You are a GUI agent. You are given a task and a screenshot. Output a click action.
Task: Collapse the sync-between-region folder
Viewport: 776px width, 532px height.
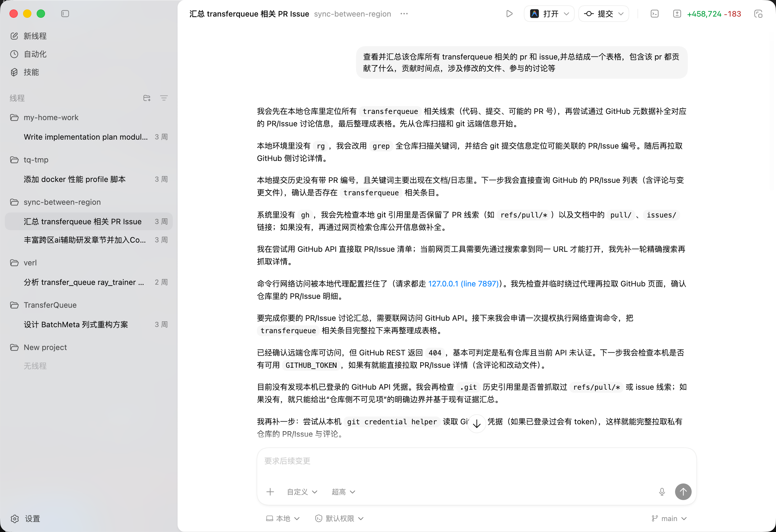62,202
